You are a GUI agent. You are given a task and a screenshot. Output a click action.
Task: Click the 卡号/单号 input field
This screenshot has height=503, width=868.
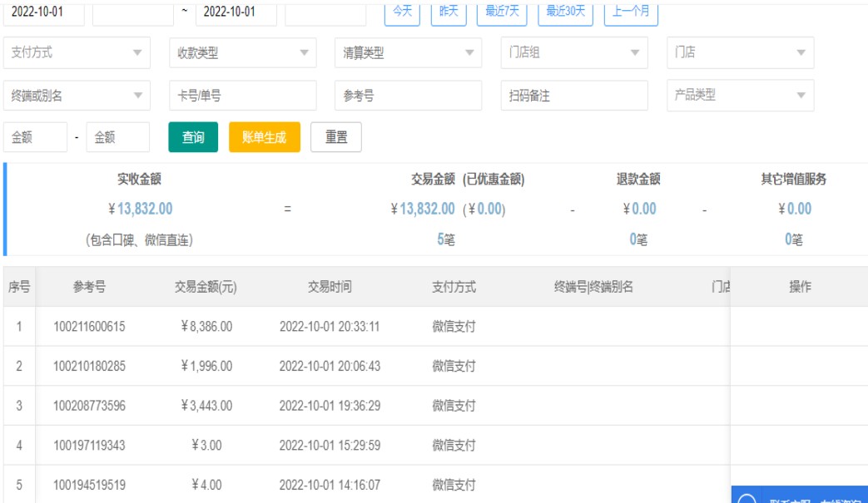(x=242, y=96)
